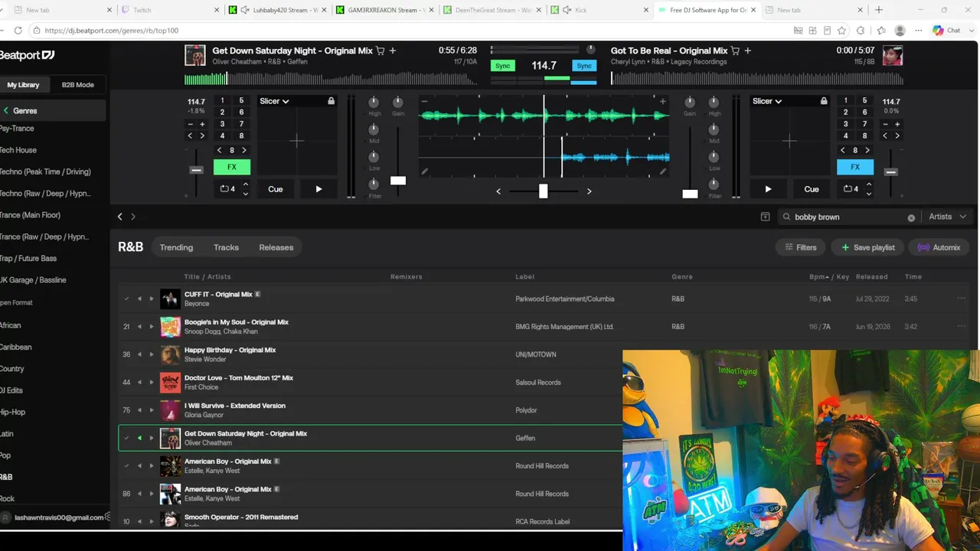Click left deck beat jump forward arrow

click(x=244, y=150)
